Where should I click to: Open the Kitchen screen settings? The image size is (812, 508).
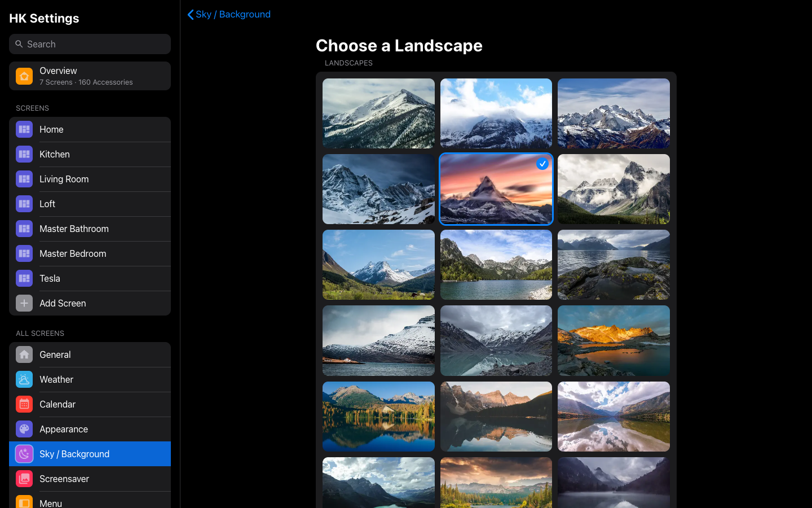[90, 154]
